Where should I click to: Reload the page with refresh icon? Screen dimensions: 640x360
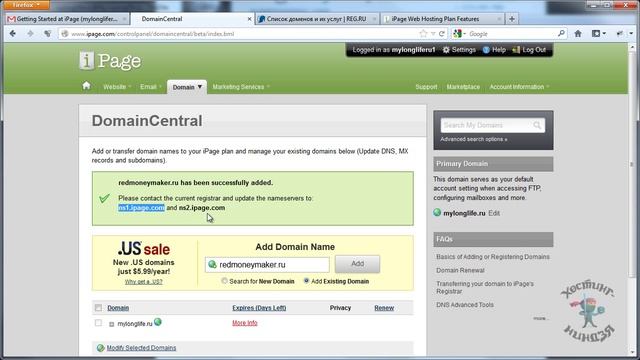tap(442, 33)
